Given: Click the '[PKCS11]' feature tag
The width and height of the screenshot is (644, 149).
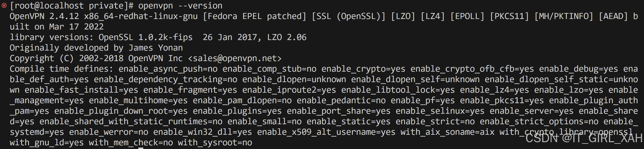Looking at the screenshot, I should (509, 16).
